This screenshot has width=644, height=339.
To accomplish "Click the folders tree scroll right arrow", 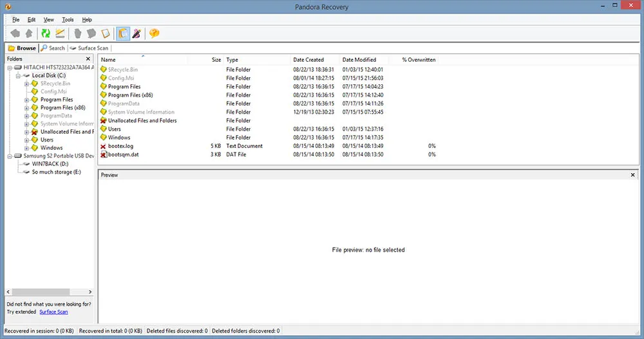I will pyautogui.click(x=90, y=292).
